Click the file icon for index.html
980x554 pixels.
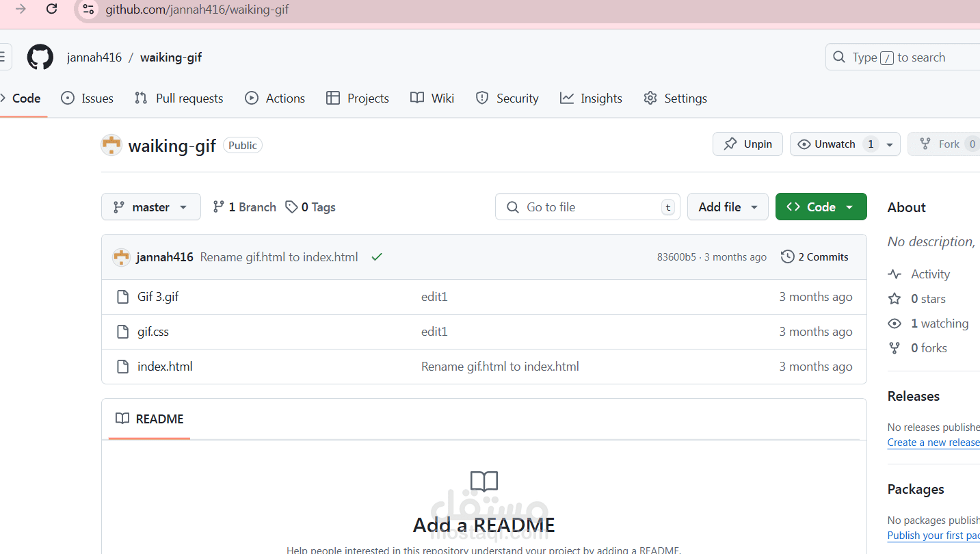pyautogui.click(x=122, y=367)
